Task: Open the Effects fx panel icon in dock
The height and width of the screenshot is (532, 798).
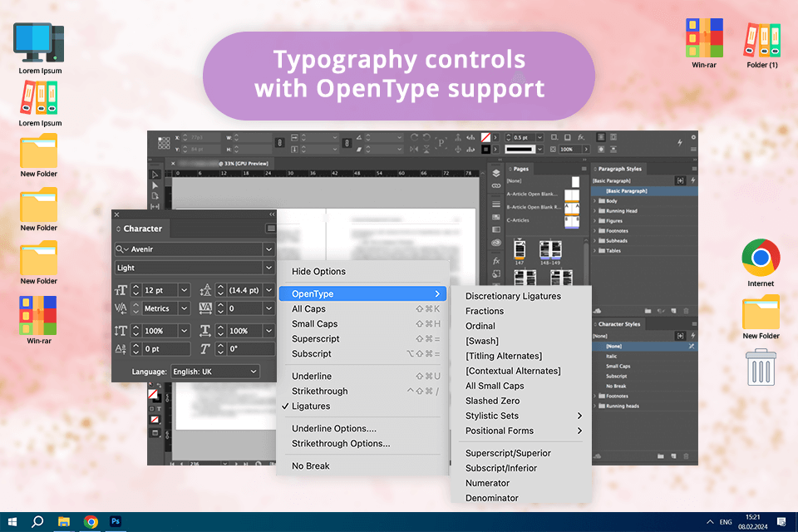Action: click(x=496, y=261)
